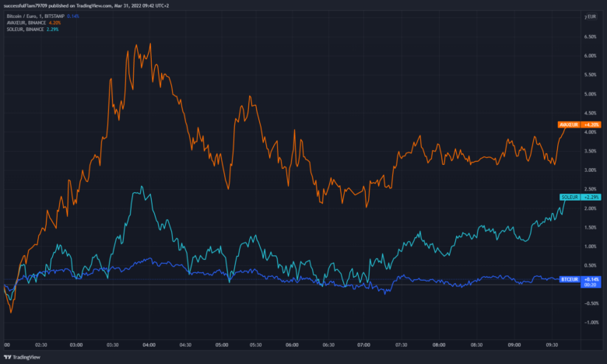The width and height of the screenshot is (607, 364).
Task: Click the 6.00% price axis label
Action: click(x=591, y=56)
